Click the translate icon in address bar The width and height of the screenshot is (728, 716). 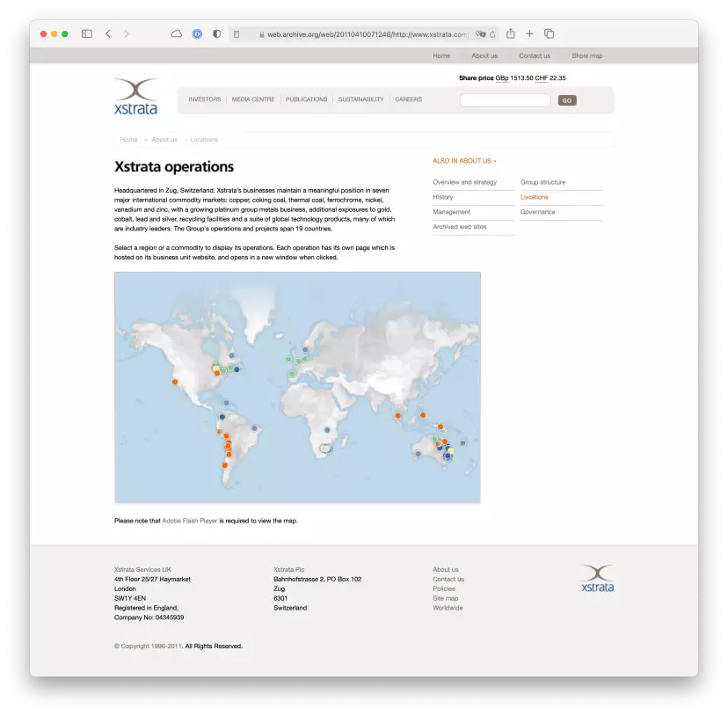[x=481, y=34]
